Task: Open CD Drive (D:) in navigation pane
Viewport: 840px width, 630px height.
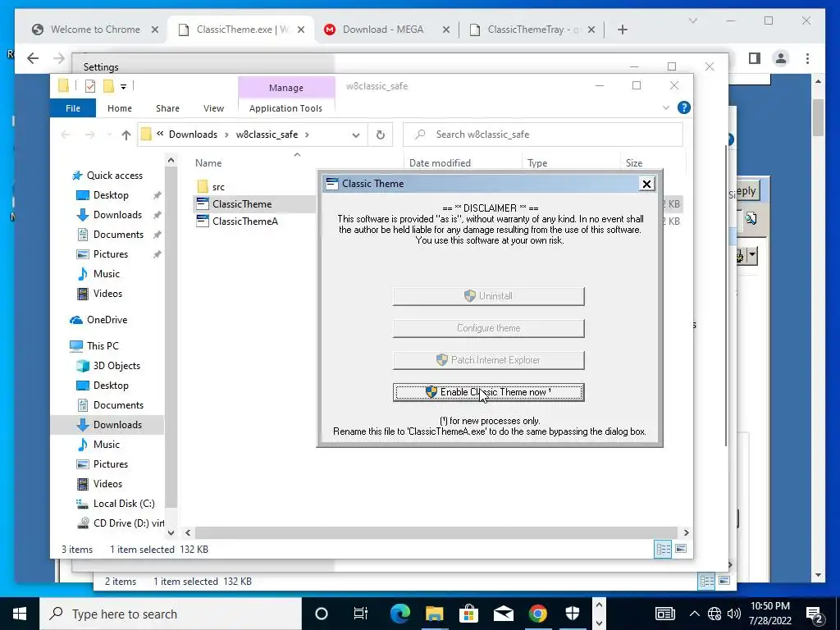Action: point(129,523)
